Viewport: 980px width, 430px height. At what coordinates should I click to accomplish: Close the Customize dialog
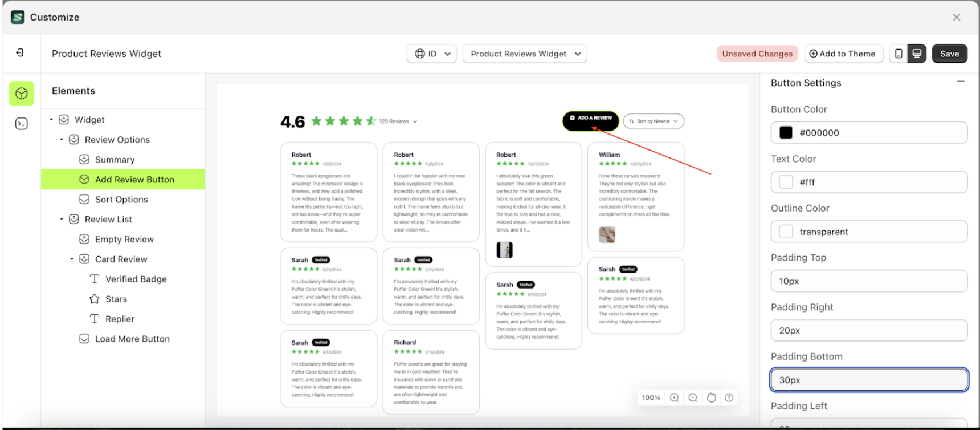957,17
